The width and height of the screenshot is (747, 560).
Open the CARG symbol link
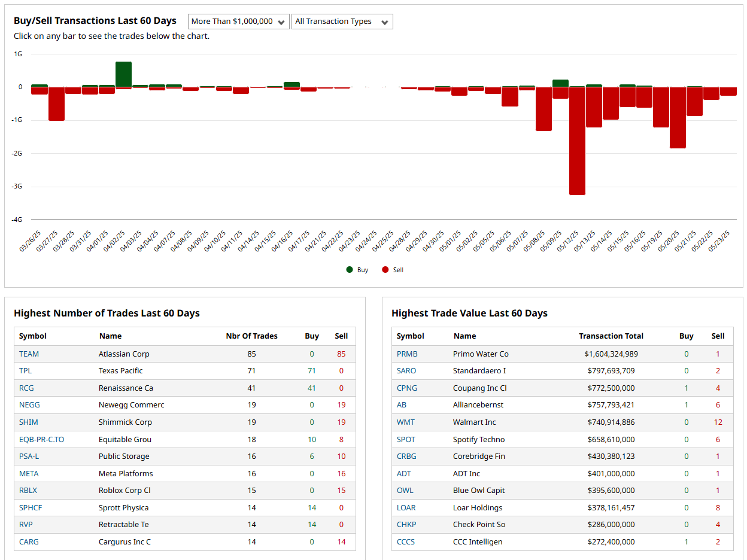click(x=29, y=541)
